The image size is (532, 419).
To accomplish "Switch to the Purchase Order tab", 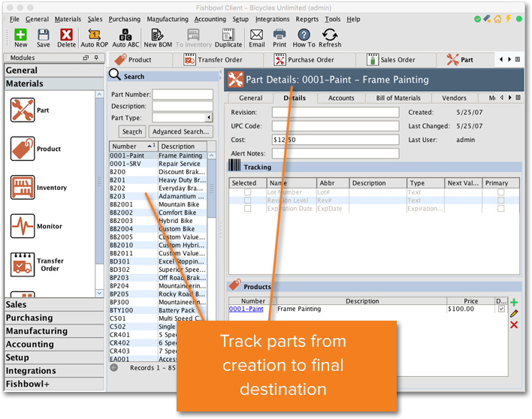I will [309, 59].
